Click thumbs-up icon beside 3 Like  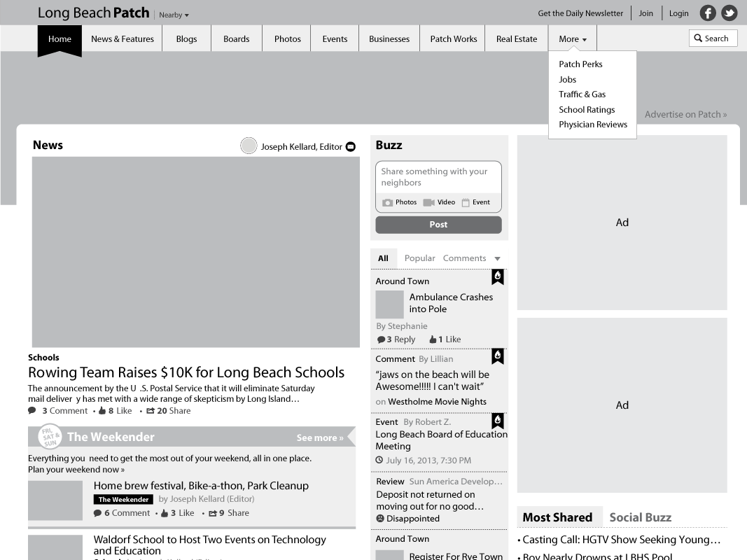tap(165, 513)
